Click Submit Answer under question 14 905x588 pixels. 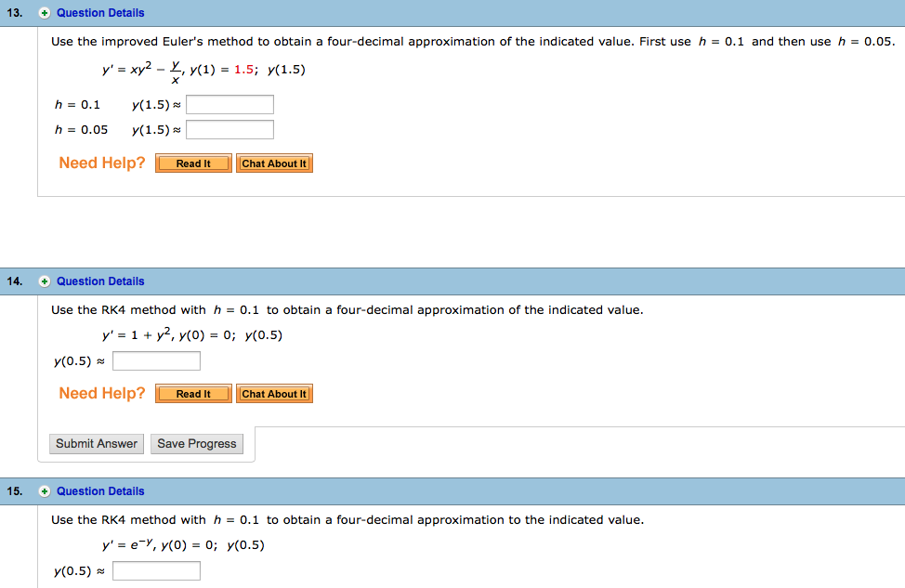click(x=96, y=443)
